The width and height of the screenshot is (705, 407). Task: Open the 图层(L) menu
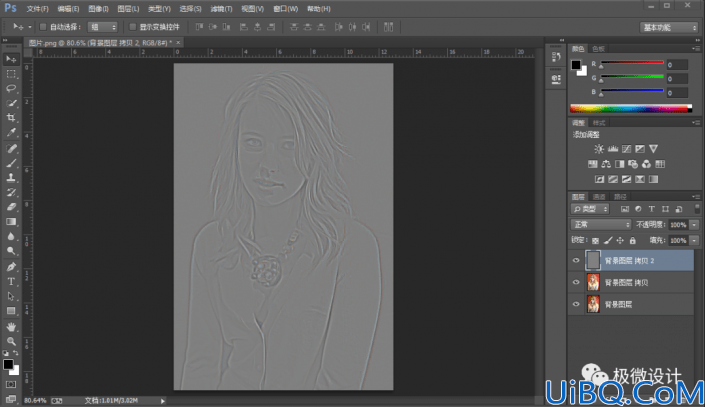[x=128, y=9]
